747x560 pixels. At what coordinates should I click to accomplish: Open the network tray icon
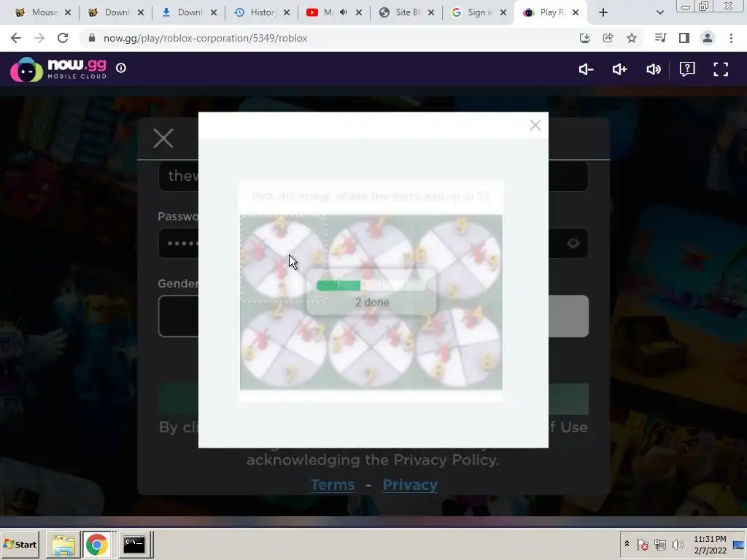coord(659,544)
